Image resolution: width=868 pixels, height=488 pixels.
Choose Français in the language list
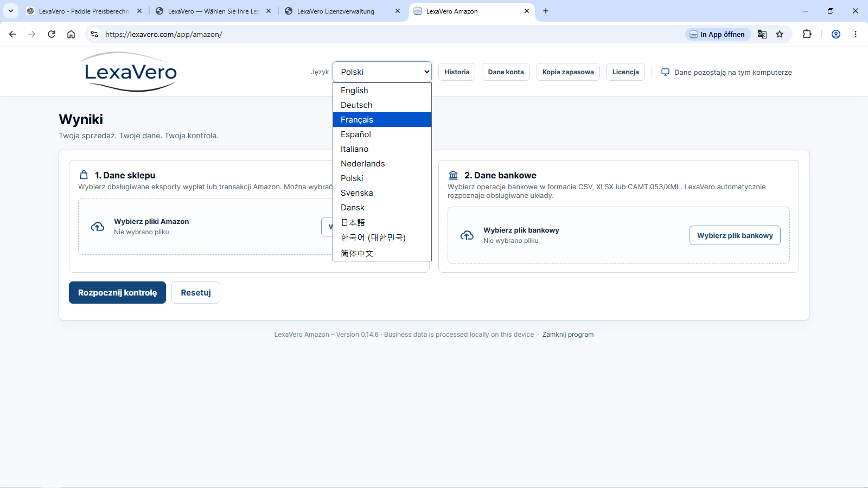pyautogui.click(x=382, y=120)
